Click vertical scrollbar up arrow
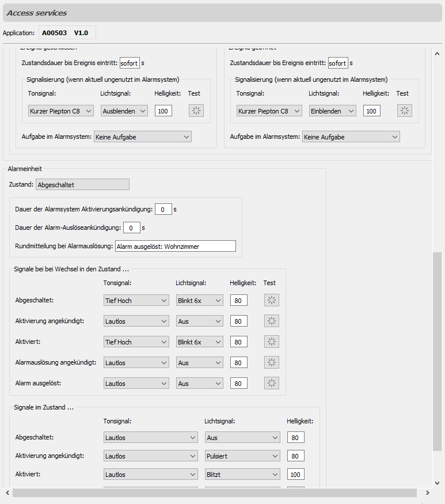The width and height of the screenshot is (445, 504). click(437, 54)
